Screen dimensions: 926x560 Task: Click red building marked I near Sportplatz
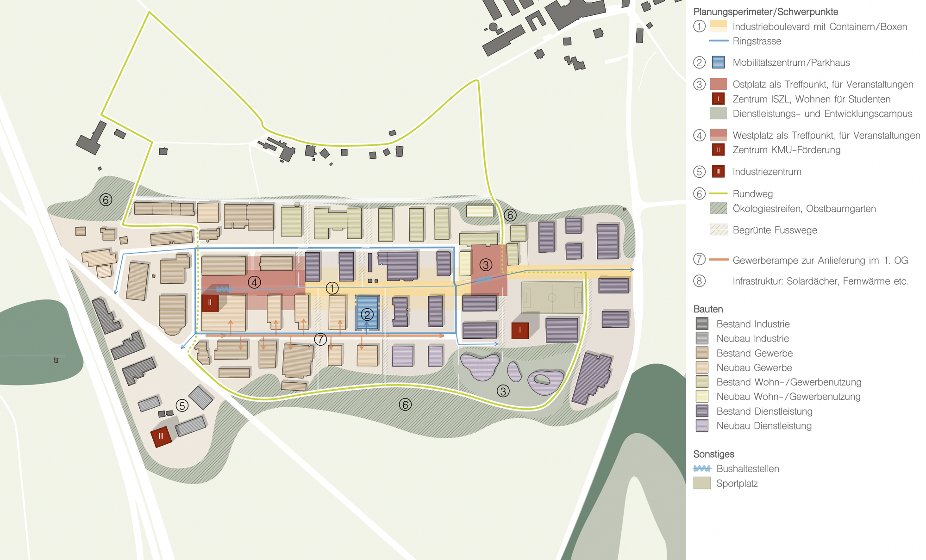[520, 330]
